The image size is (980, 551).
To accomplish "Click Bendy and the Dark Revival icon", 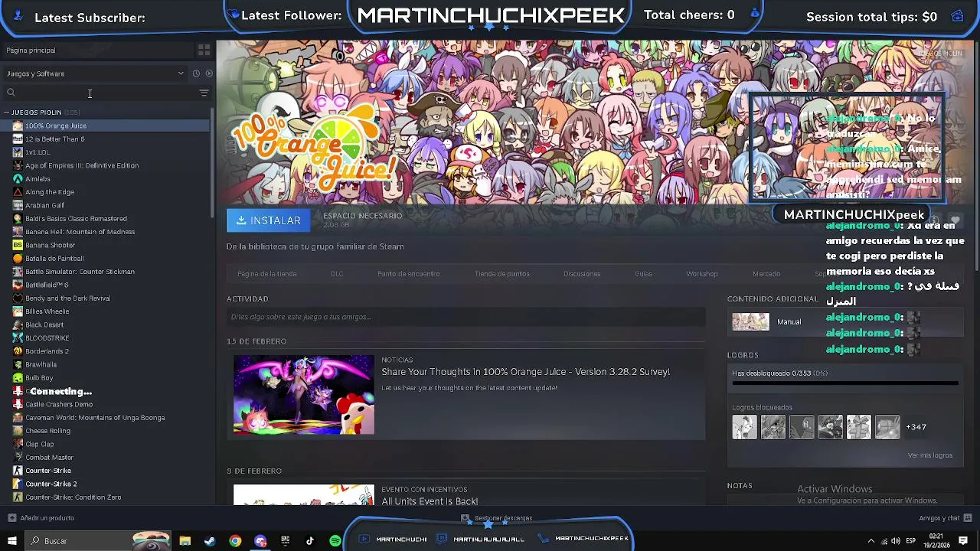I will (18, 298).
